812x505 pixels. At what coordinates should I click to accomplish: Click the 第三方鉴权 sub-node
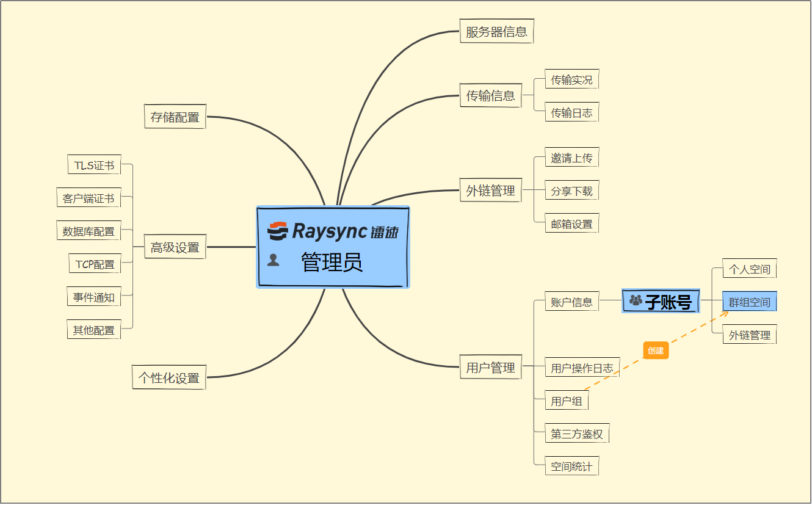(577, 434)
